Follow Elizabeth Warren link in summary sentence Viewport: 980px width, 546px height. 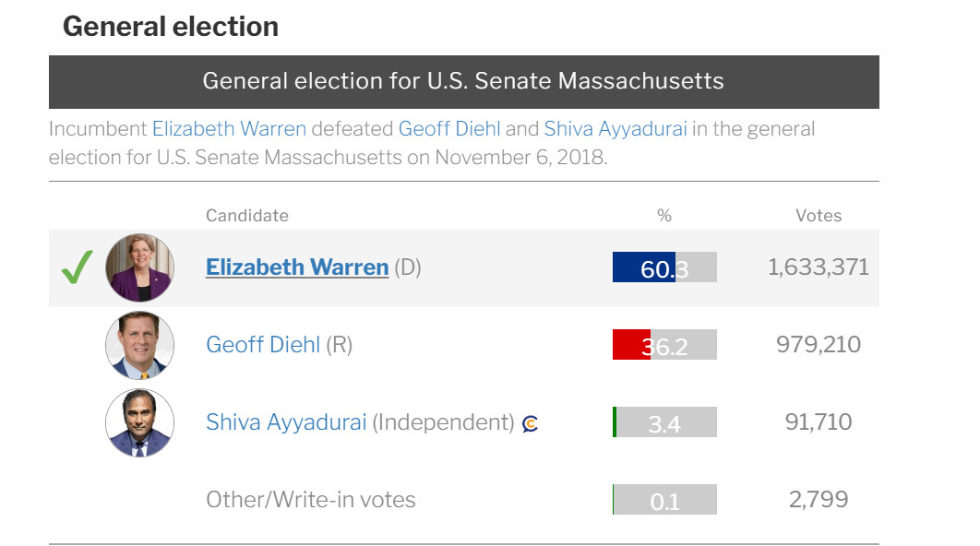tap(230, 129)
